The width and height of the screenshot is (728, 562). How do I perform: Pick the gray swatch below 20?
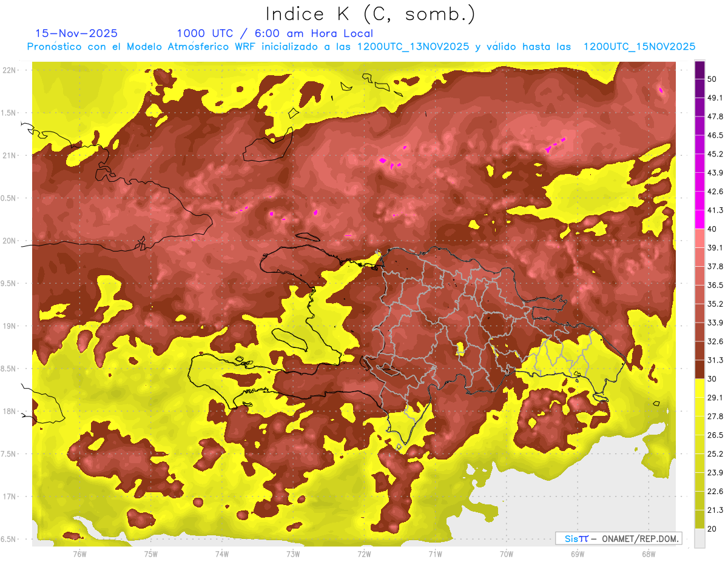[699, 538]
